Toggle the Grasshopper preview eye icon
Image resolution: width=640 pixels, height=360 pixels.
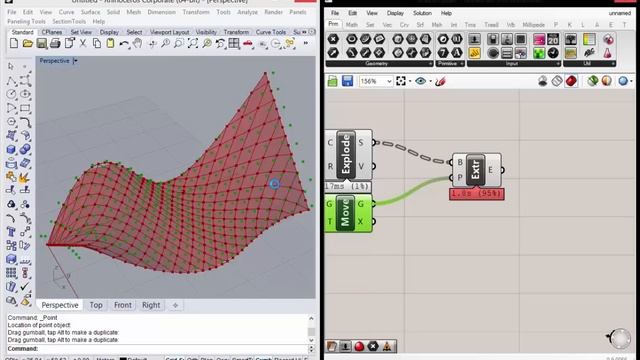420,81
